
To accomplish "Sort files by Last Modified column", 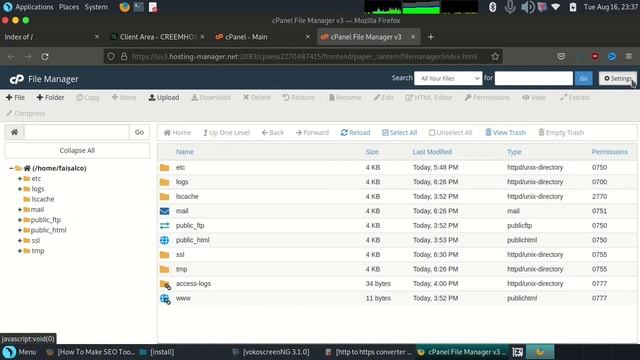I will point(432,152).
